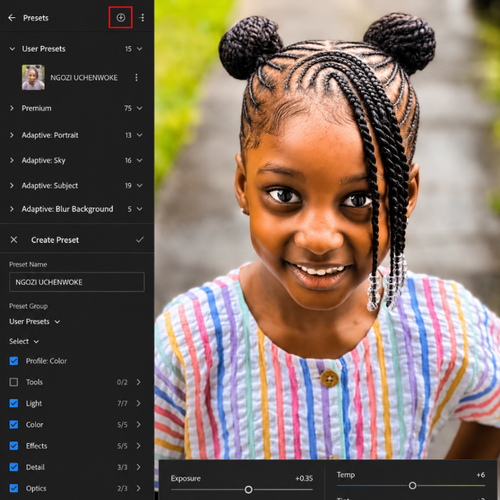Image resolution: width=500 pixels, height=500 pixels.
Task: Uncheck the Detail checkbox
Action: 14,467
